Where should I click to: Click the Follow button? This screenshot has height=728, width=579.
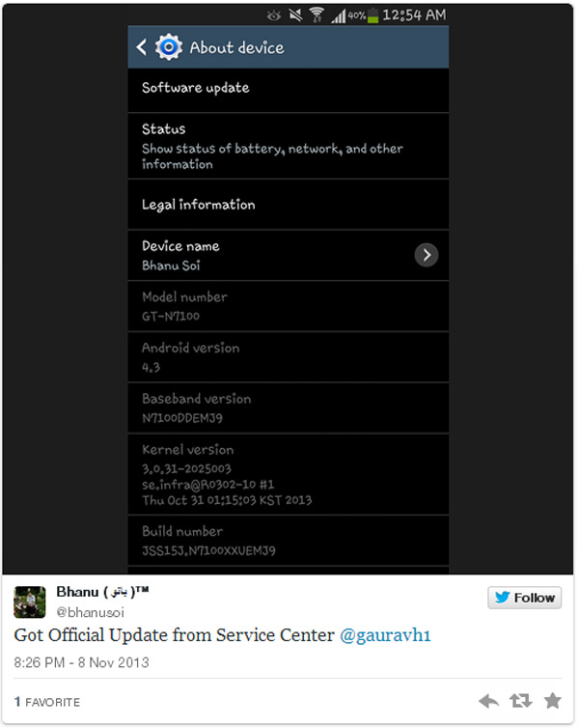tap(524, 598)
